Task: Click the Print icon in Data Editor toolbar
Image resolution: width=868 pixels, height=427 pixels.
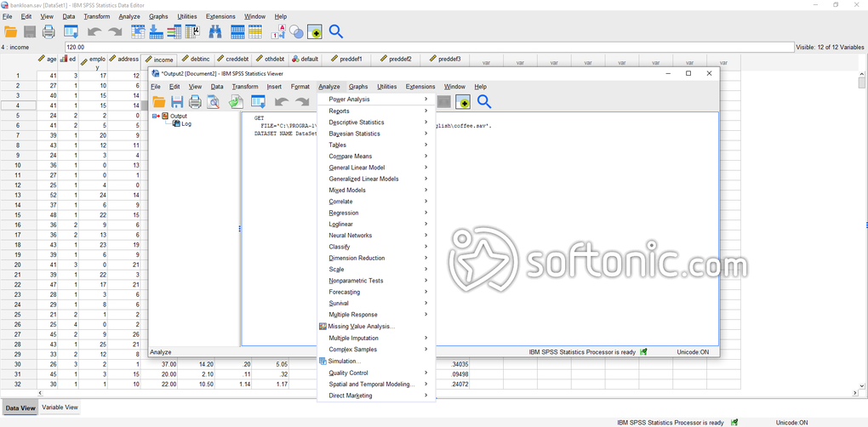Action: [x=49, y=31]
